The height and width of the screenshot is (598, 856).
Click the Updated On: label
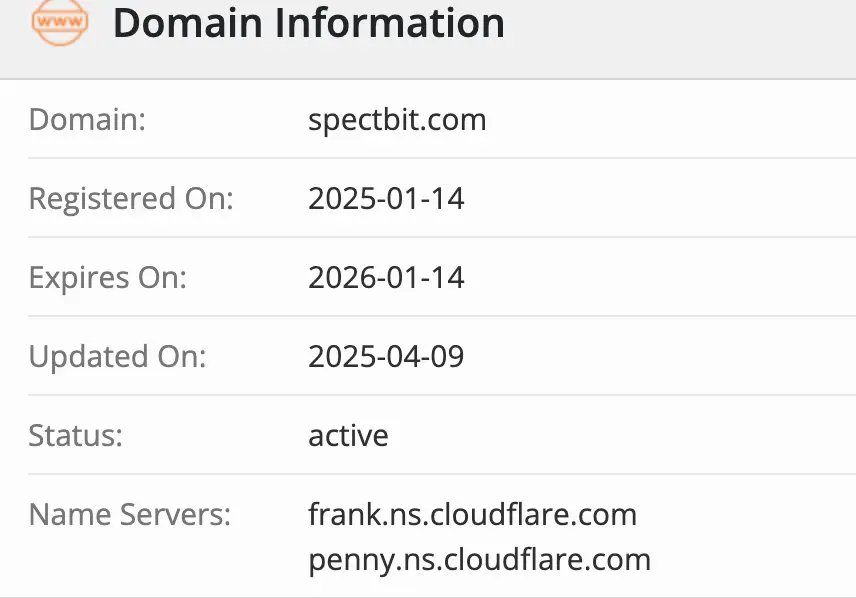[117, 357]
